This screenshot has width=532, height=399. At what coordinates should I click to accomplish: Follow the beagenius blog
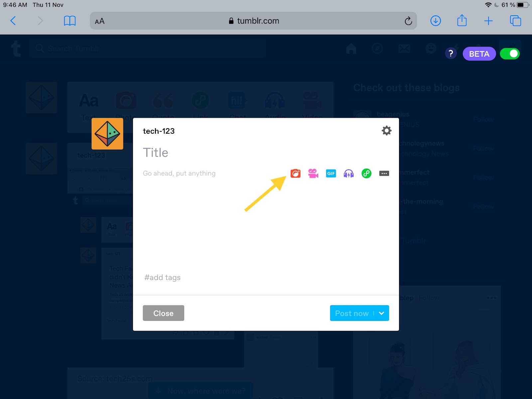(x=483, y=119)
